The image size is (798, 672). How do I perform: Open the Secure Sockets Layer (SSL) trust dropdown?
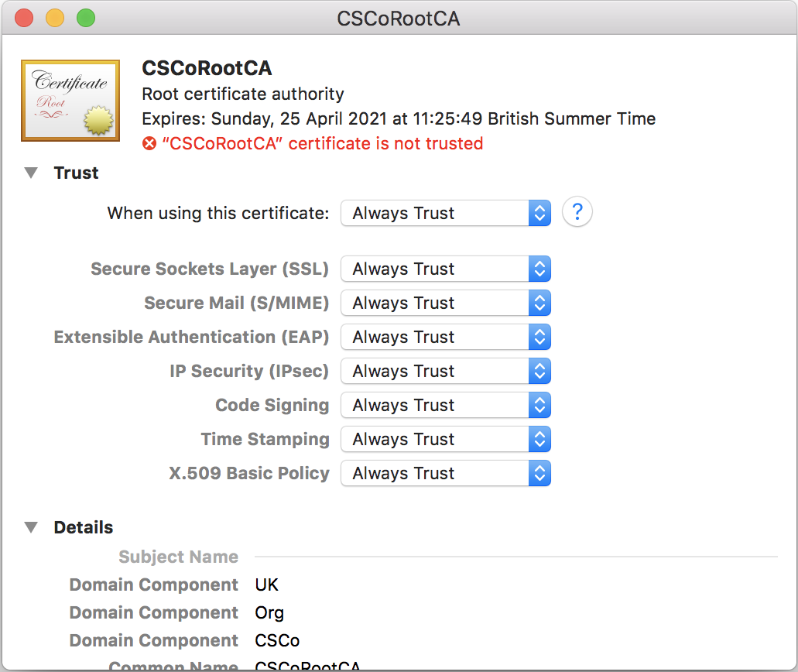pyautogui.click(x=445, y=269)
